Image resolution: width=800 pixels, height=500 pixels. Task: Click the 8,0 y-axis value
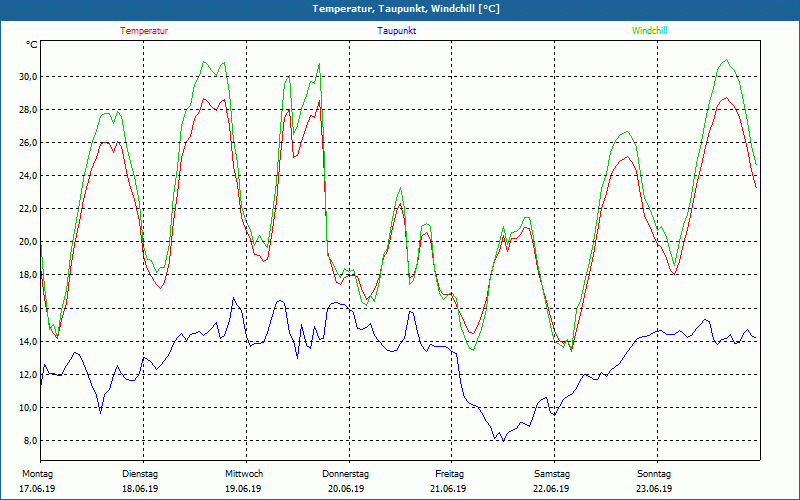30,440
